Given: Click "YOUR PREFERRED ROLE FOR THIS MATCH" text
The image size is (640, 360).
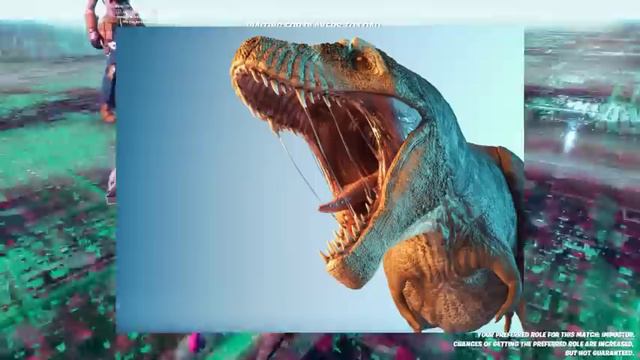Looking at the screenshot, I should 538,335.
